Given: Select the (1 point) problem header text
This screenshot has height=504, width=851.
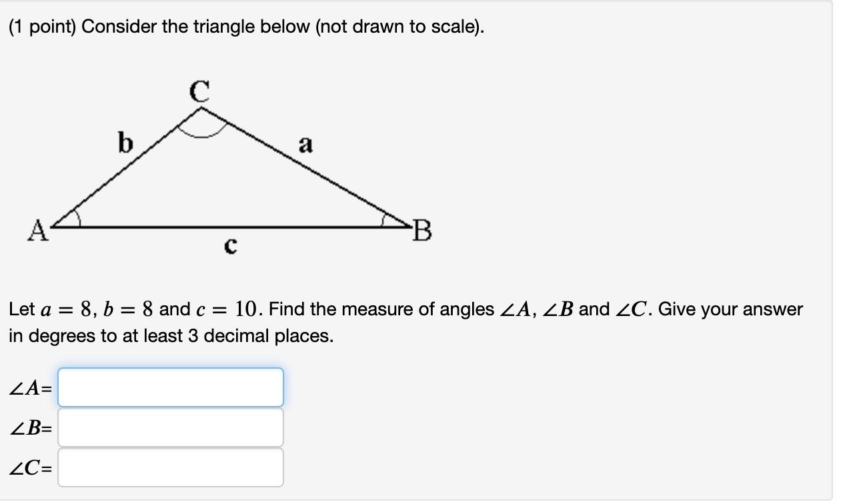Looking at the screenshot, I should click(x=245, y=27).
